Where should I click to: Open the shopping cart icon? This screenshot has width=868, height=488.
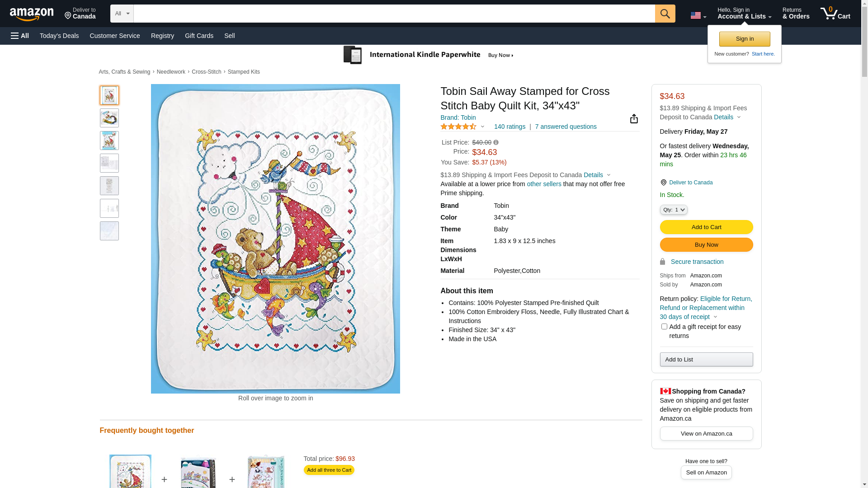[835, 14]
